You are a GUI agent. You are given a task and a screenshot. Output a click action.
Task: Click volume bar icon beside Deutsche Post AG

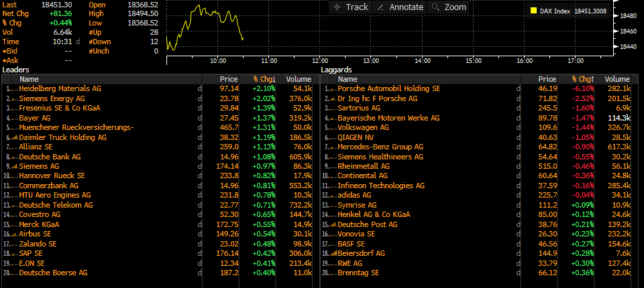333,225
